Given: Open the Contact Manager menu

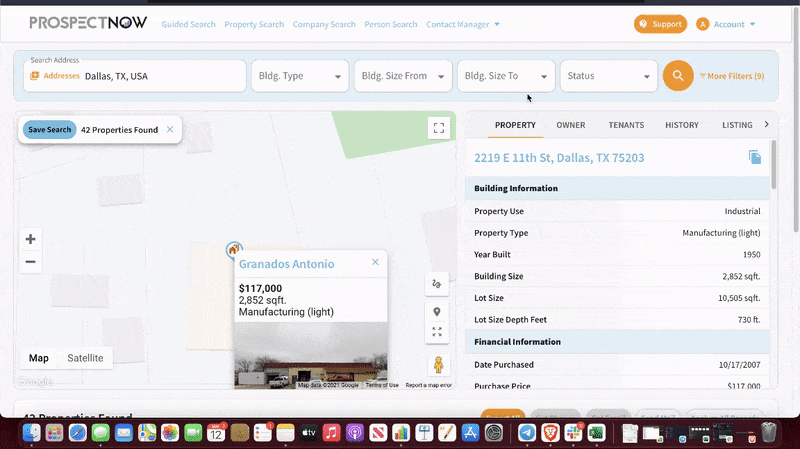Looking at the screenshot, I should coord(462,24).
